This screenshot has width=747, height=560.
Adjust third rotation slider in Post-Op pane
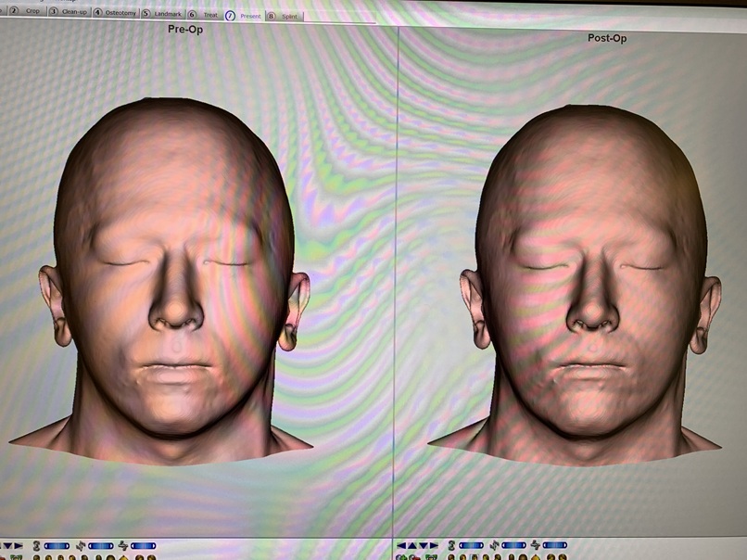coord(554,545)
